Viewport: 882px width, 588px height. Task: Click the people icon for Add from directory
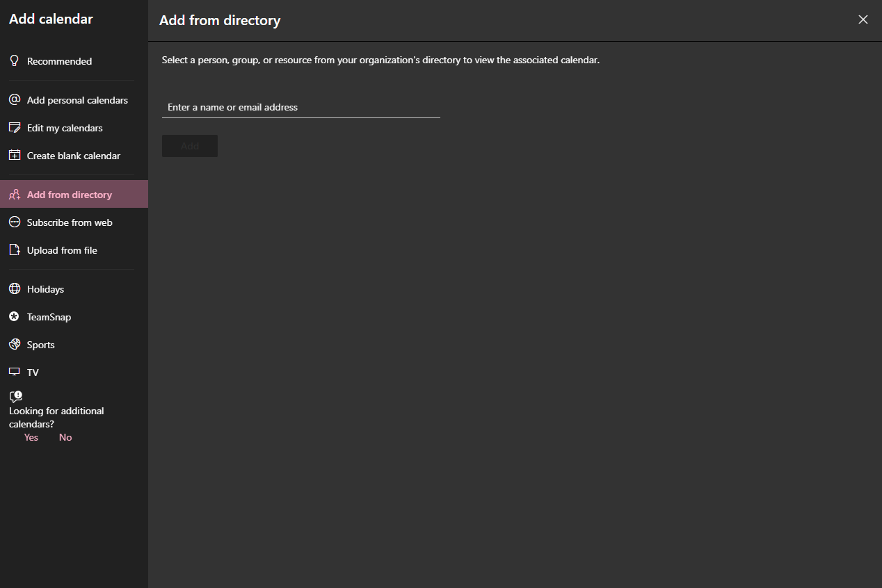(14, 195)
